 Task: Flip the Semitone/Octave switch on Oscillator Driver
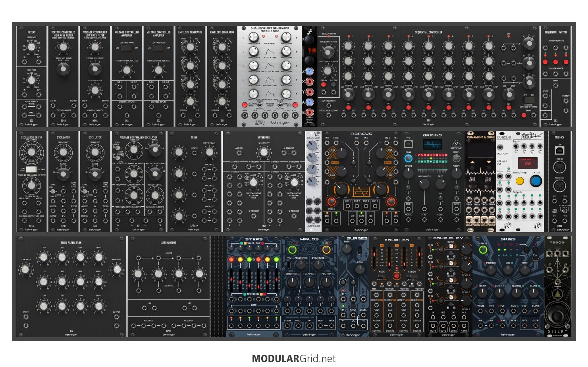(31, 169)
